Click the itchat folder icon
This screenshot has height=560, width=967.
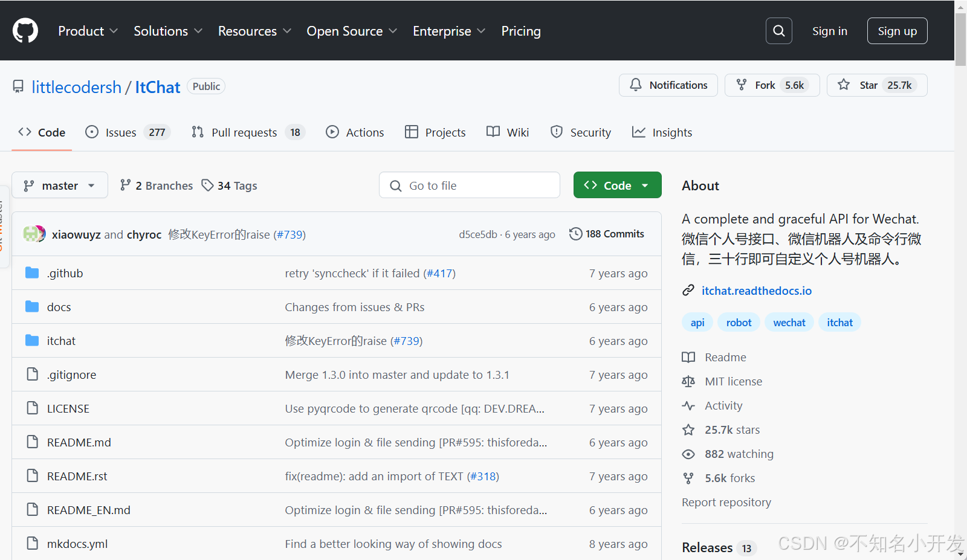pyautogui.click(x=32, y=341)
